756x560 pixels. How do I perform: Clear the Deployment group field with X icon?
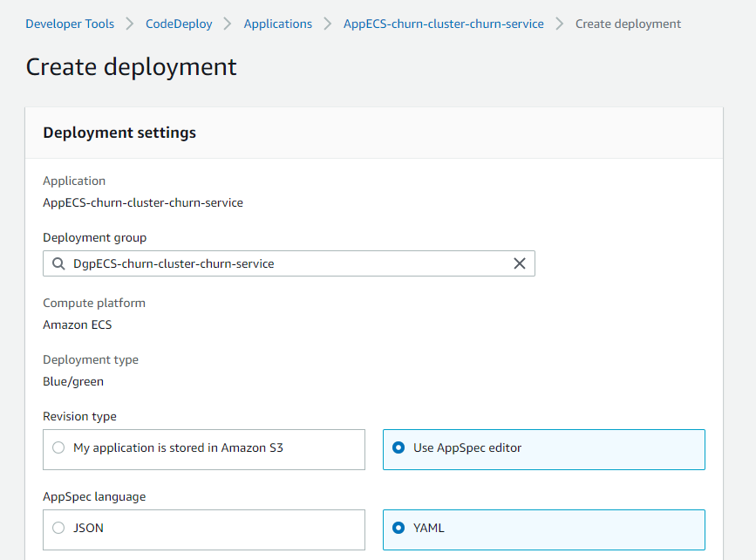[520, 263]
